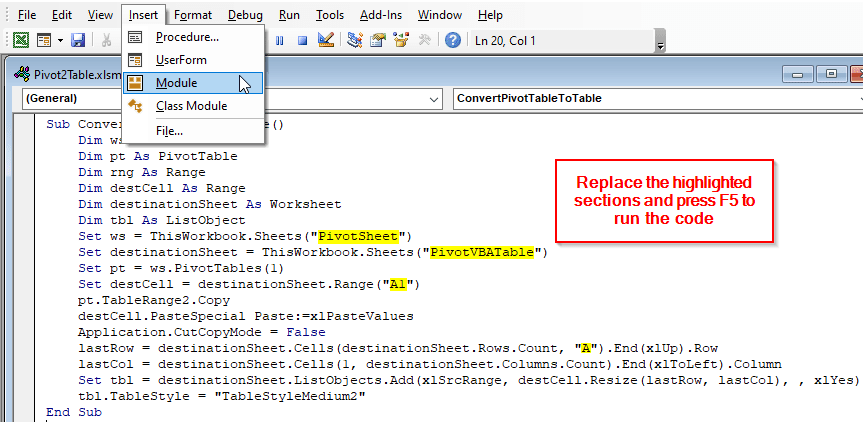Screen dimensions: 863x422
Task: Save the workbook with the floppy icon
Action: click(78, 40)
